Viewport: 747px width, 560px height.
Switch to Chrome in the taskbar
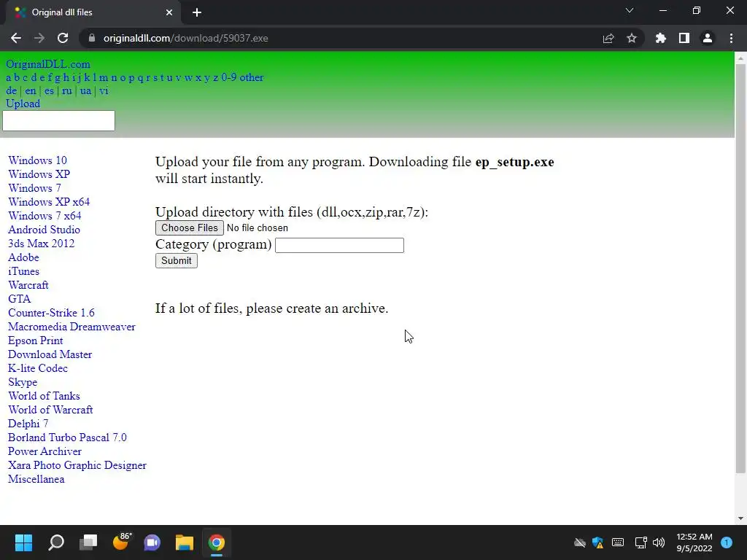pyautogui.click(x=216, y=542)
